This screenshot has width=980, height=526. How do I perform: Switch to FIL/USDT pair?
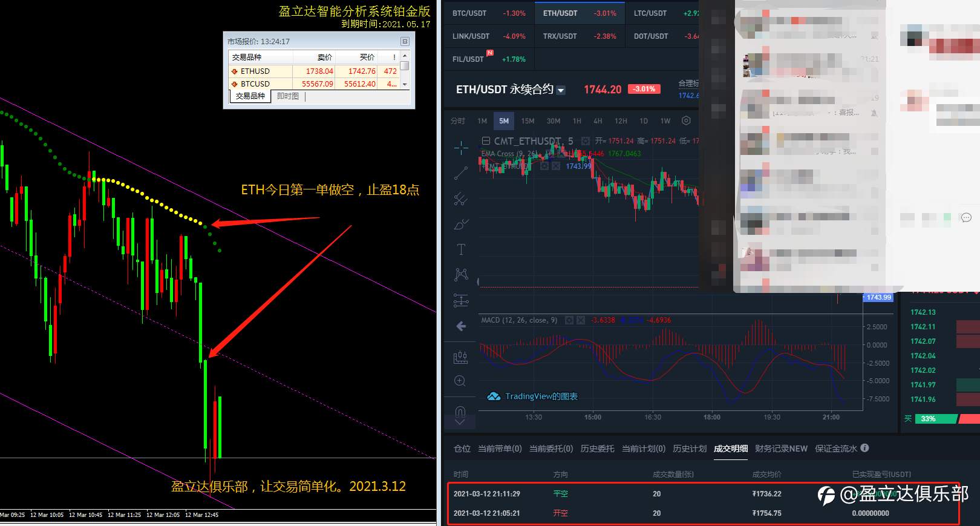[489, 59]
